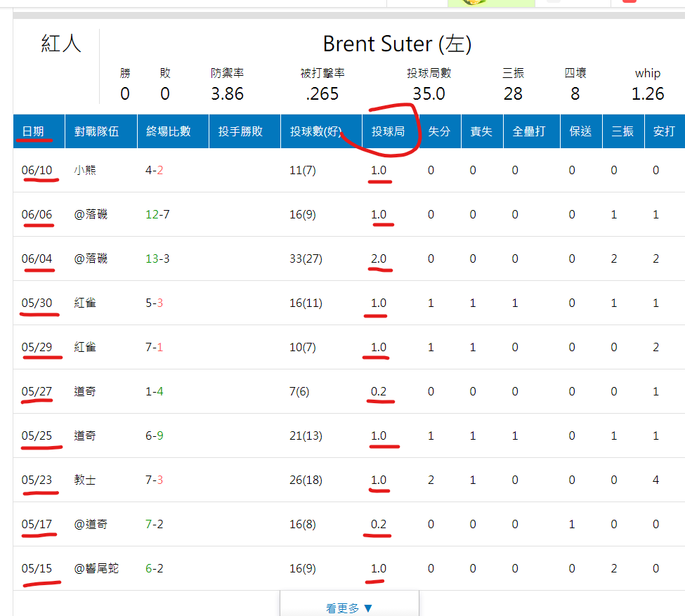Click the 責失 column header

click(x=481, y=131)
